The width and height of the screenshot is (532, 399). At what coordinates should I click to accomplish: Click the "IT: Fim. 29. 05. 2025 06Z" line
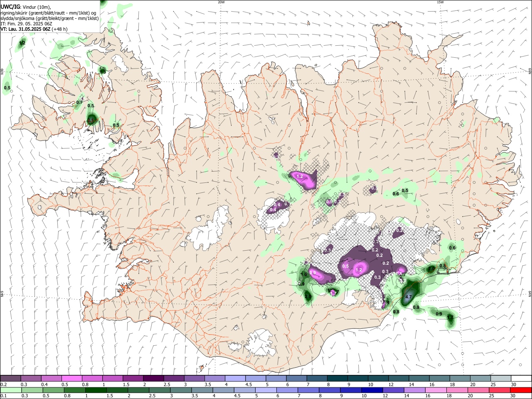pyautogui.click(x=26, y=24)
